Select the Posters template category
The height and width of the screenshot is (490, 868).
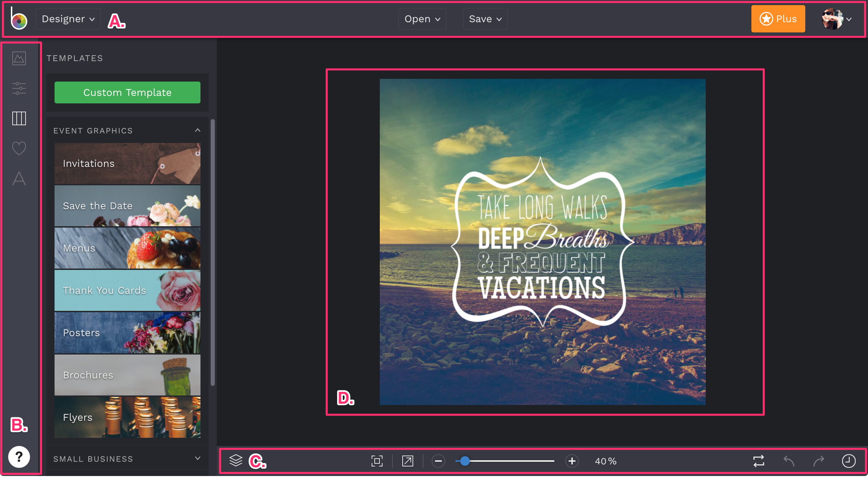(128, 333)
